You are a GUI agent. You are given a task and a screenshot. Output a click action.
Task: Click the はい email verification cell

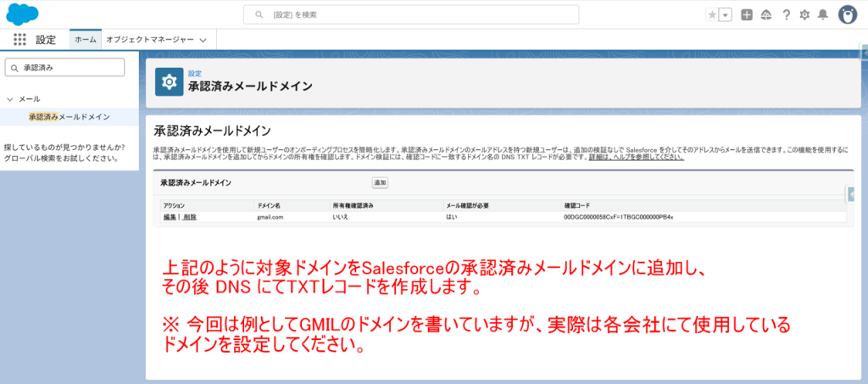[451, 218]
